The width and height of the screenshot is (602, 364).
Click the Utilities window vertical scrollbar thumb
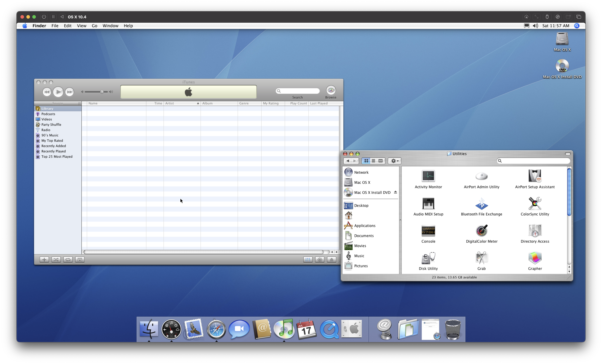pos(569,192)
